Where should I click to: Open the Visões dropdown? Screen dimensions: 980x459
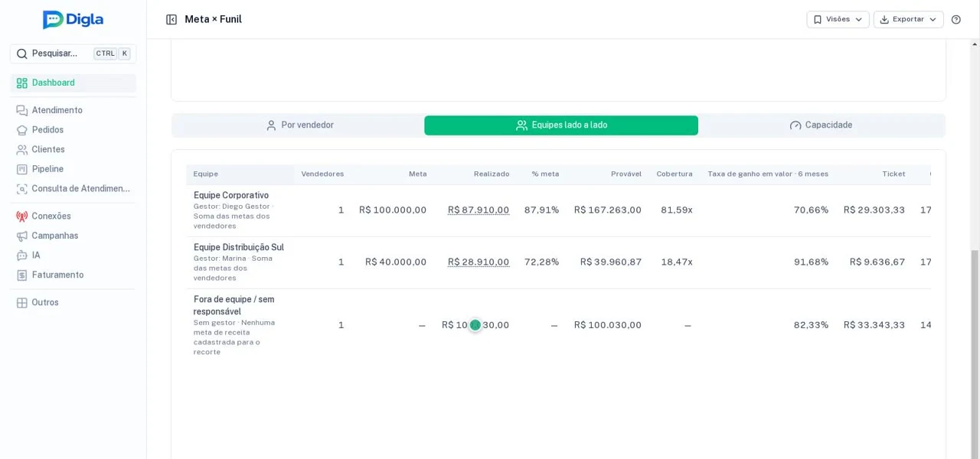(838, 20)
